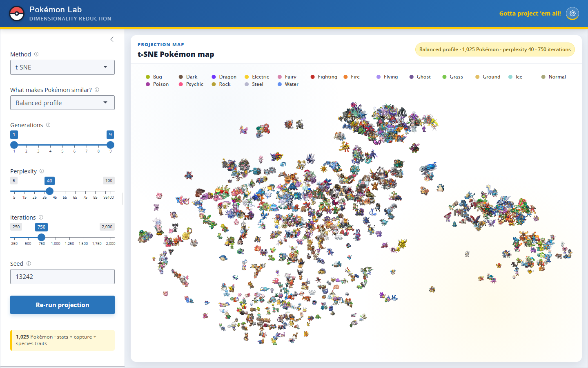Screen dimensions: 588x368
Task: Toggle the Ground type legend entry
Action: [488, 77]
